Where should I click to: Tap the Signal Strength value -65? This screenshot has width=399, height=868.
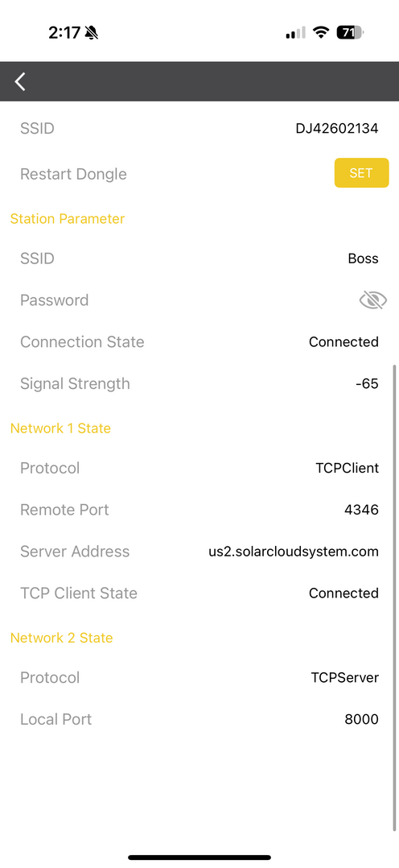[367, 383]
